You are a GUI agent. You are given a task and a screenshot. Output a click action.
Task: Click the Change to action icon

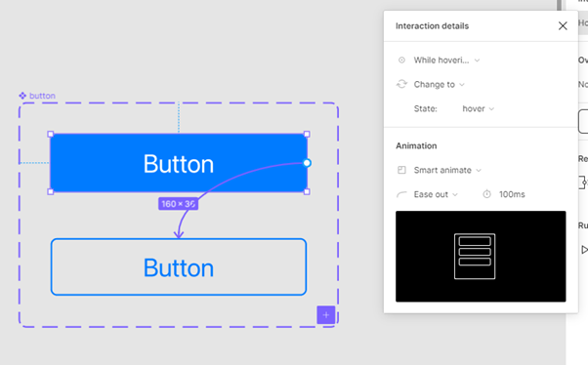pyautogui.click(x=401, y=84)
